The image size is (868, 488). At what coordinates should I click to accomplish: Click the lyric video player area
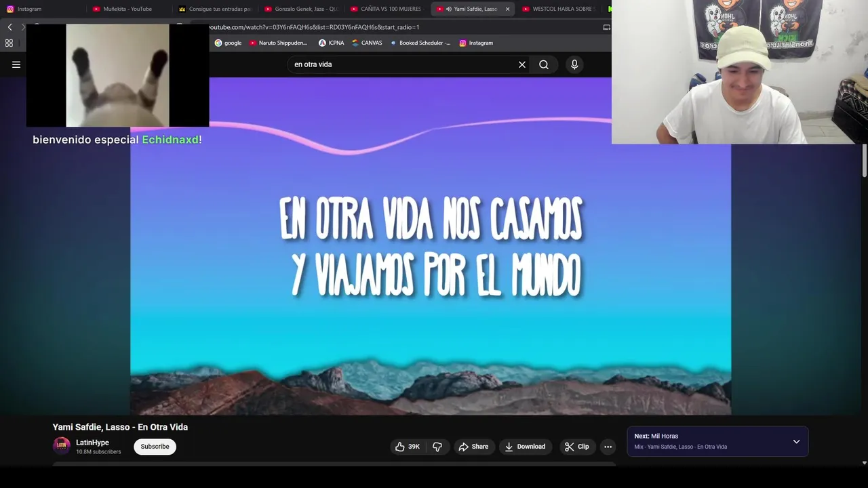coord(431,246)
